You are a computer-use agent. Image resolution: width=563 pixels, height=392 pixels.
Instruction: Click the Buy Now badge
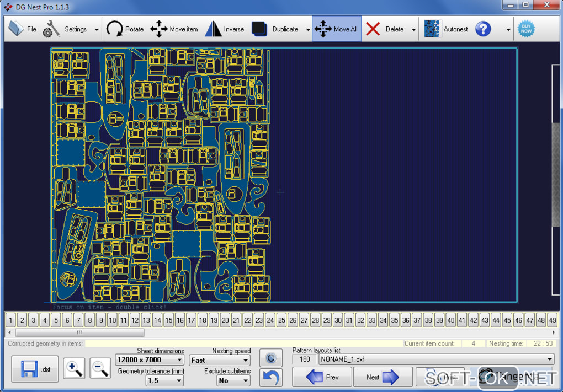[x=526, y=29]
